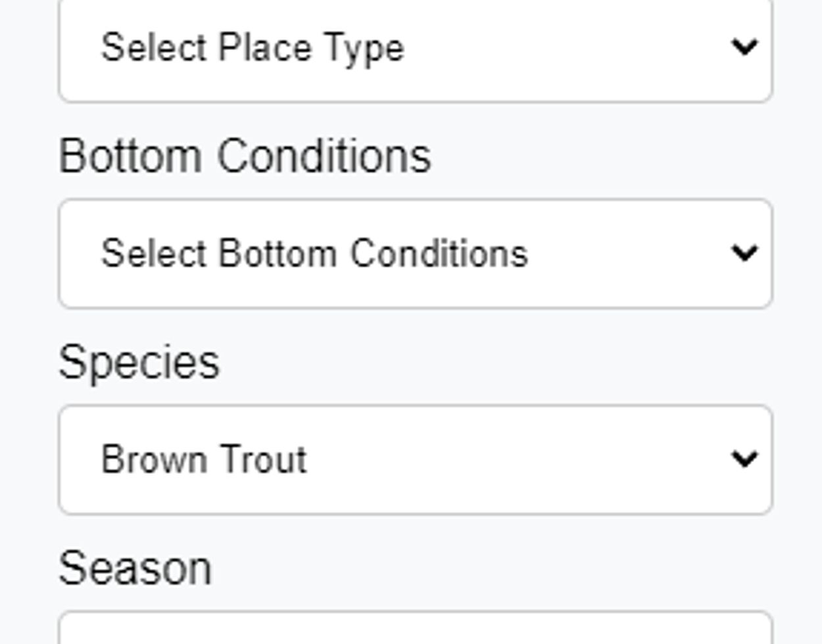Expand Bottom Conditions options via its down arrow
This screenshot has height=644, width=822.
click(x=744, y=253)
